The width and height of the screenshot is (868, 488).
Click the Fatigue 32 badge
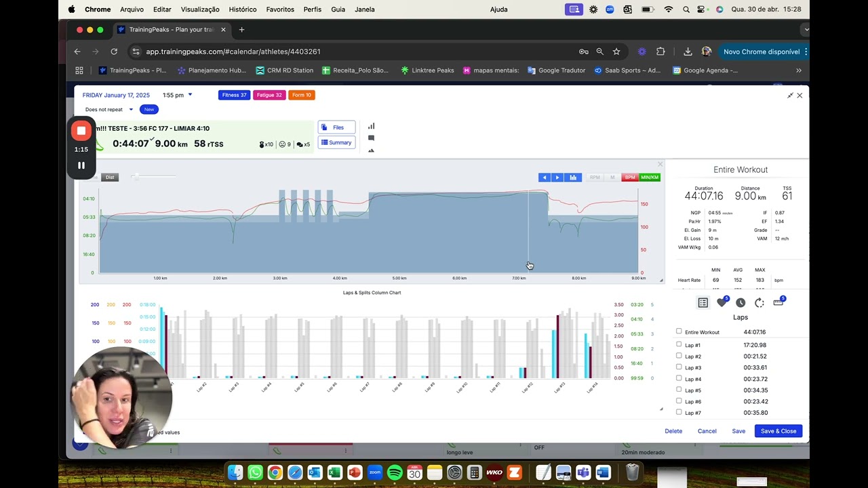(x=269, y=95)
